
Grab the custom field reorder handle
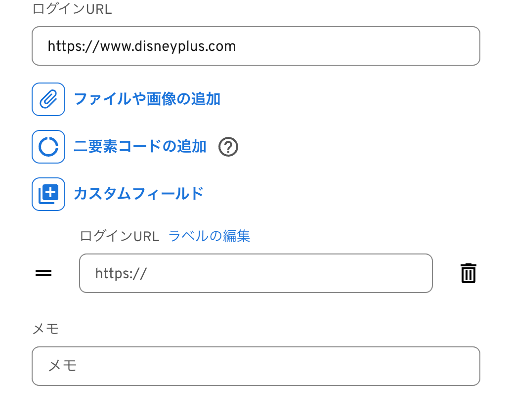(43, 273)
